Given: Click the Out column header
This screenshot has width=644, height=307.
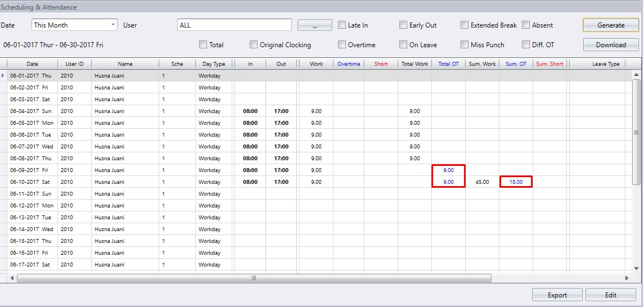Looking at the screenshot, I should click(281, 64).
